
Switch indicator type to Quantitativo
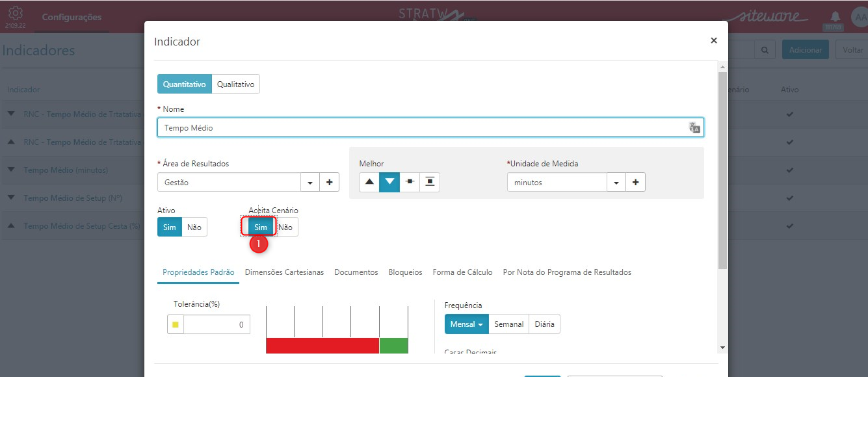(185, 84)
